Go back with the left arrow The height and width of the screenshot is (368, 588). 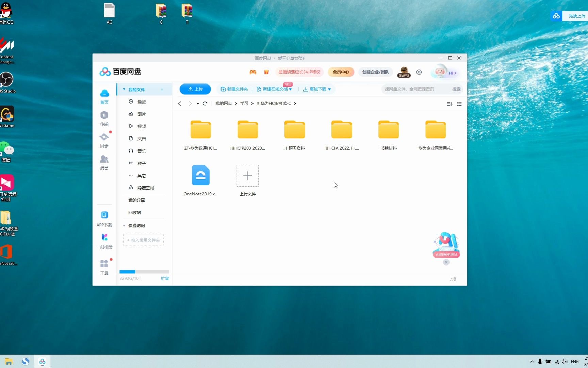coord(180,104)
